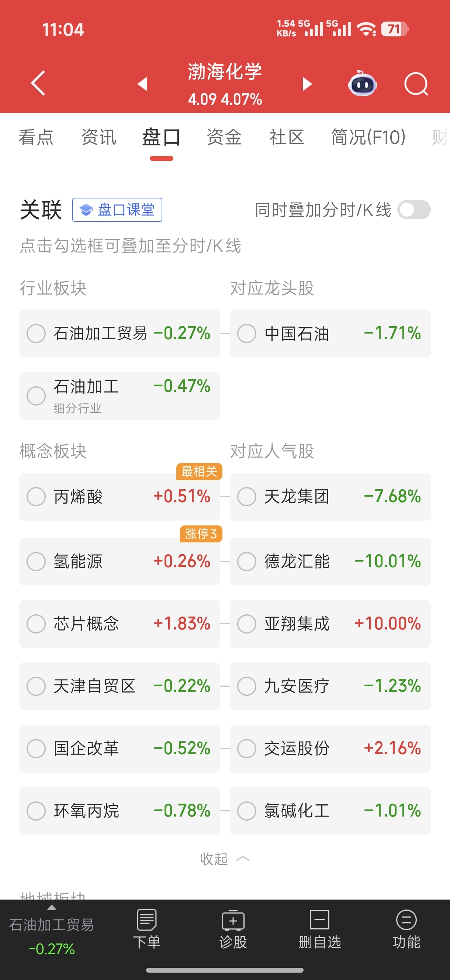The height and width of the screenshot is (980, 450).
Task: Tap the 下单 order icon
Action: (x=146, y=928)
